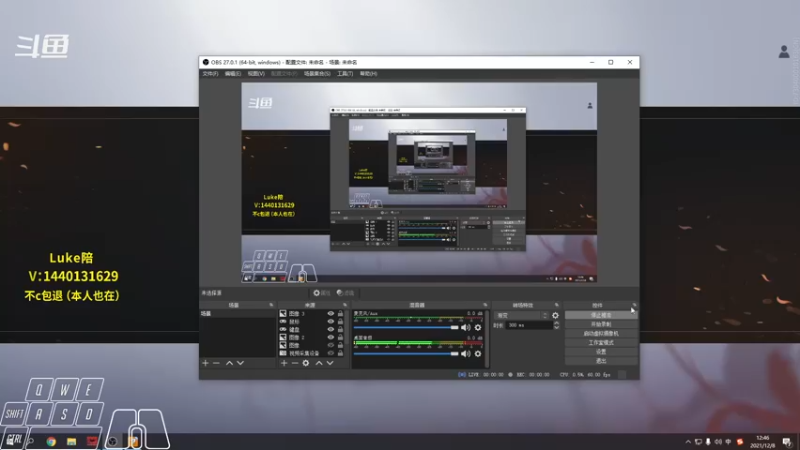Viewport: 800px width, 450px height.
Task: Lock the 鼠标 source
Action: click(340, 321)
